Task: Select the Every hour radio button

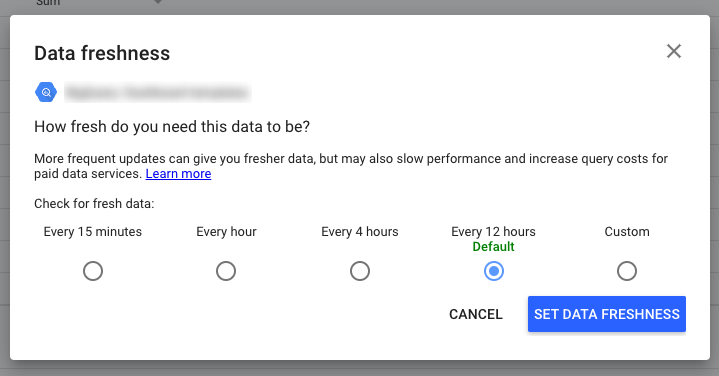Action: (x=226, y=271)
